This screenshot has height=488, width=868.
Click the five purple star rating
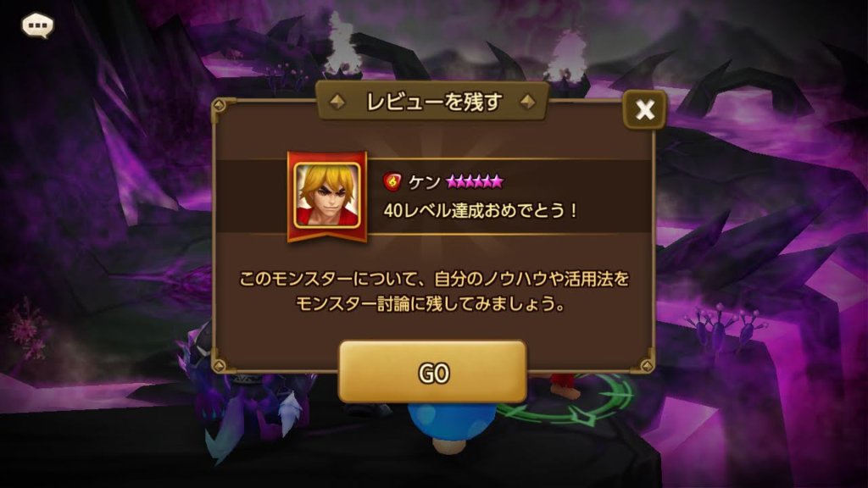[475, 181]
